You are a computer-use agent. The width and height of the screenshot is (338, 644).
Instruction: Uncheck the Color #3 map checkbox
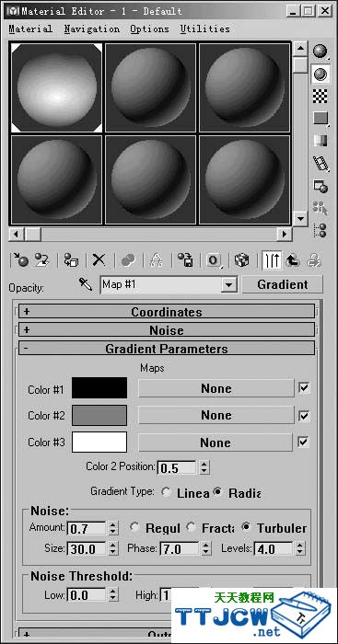(303, 442)
